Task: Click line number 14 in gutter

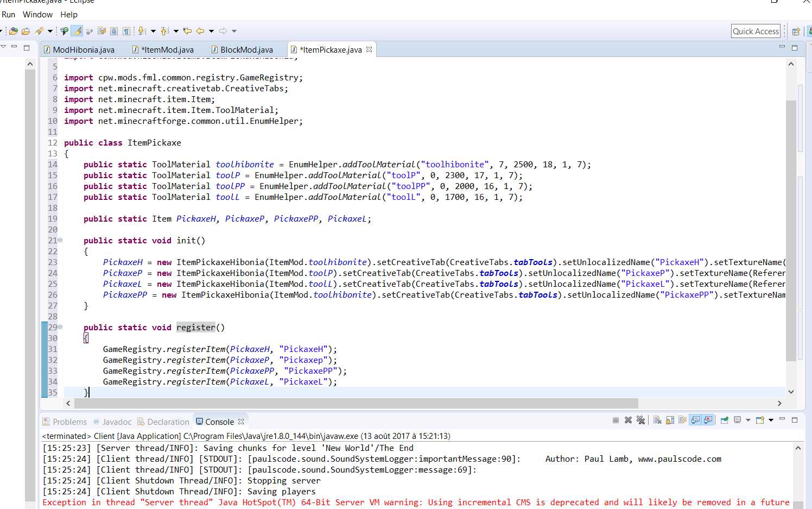Action: 53,164
